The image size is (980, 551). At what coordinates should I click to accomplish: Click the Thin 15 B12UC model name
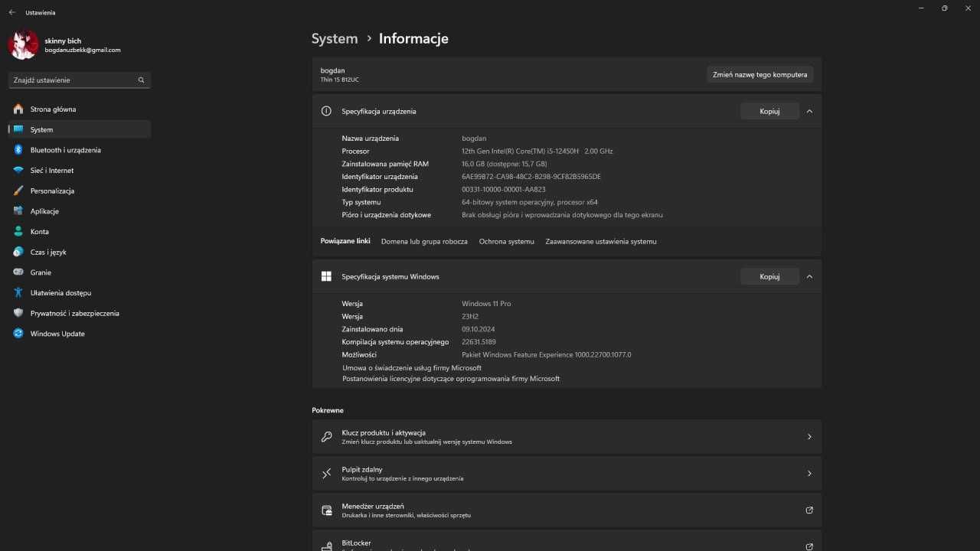tap(340, 80)
